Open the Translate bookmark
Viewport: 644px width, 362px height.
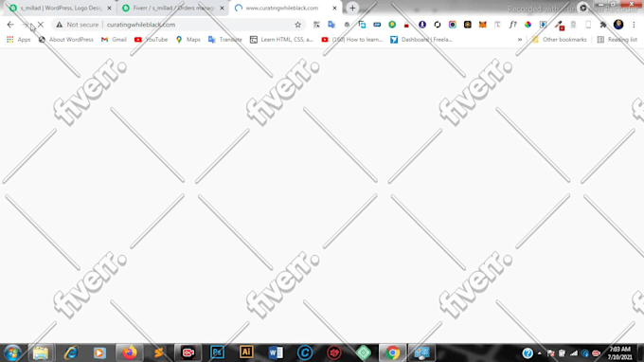[225, 40]
